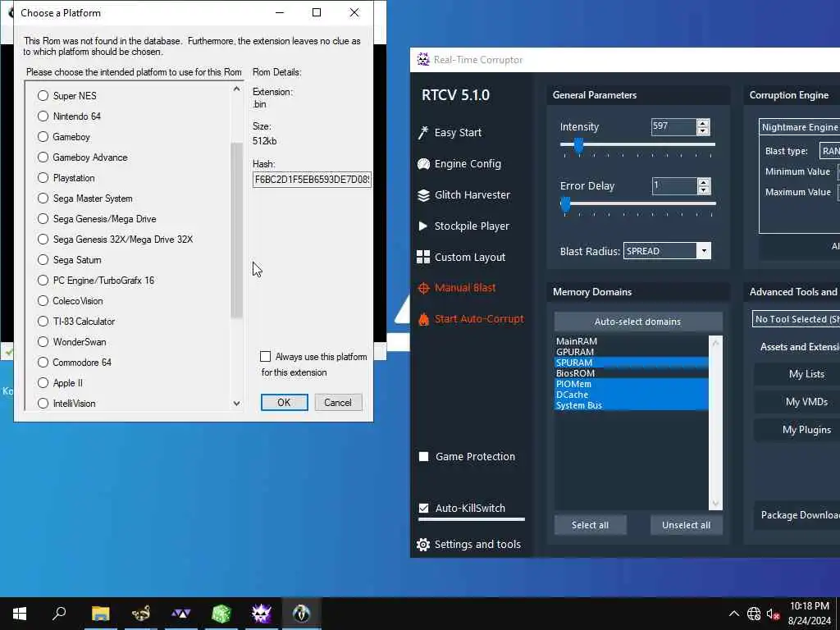Decrease Error Delay with down stepper arrow
This screenshot has height=630, width=840.
pyautogui.click(x=704, y=190)
